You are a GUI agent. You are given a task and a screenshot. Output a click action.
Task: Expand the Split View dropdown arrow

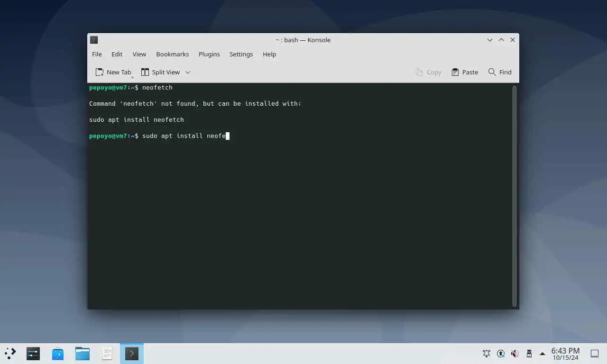(188, 72)
